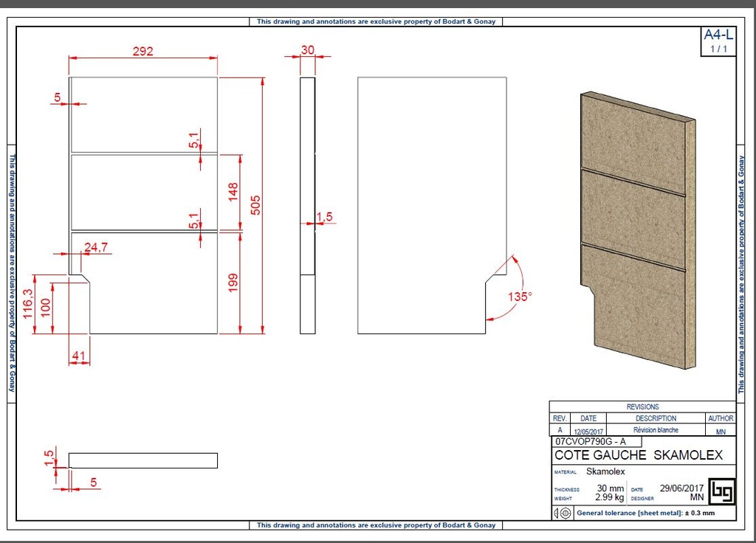Click the 199 dimension value
This screenshot has width=756, height=543.
click(233, 283)
